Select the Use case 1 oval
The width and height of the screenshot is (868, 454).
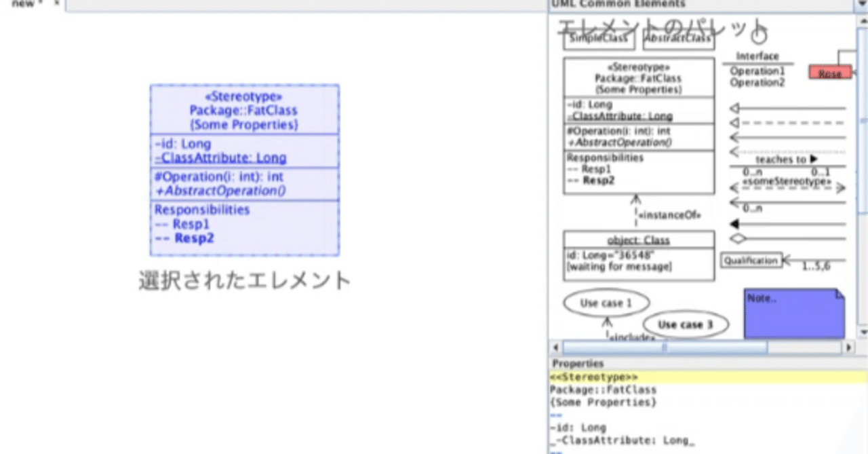click(x=606, y=302)
